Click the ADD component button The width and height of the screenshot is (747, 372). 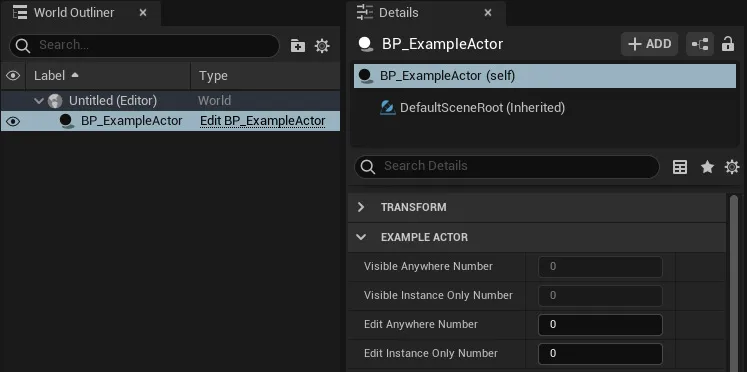(x=649, y=44)
